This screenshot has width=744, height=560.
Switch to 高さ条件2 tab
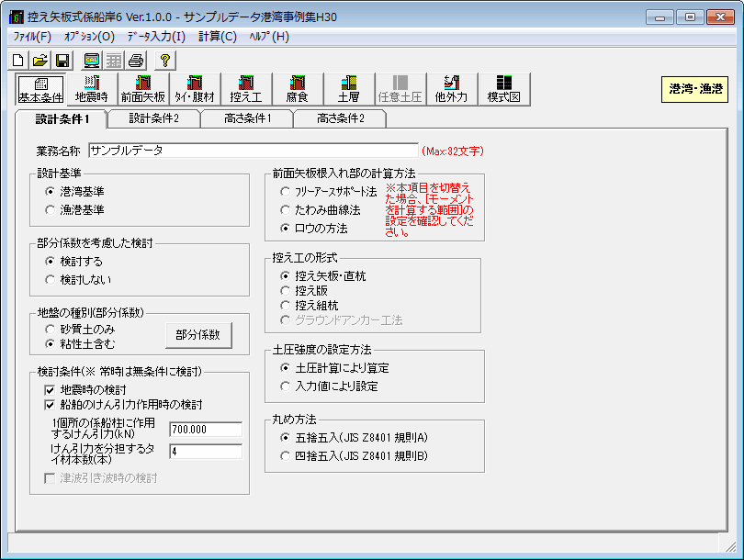click(x=340, y=118)
